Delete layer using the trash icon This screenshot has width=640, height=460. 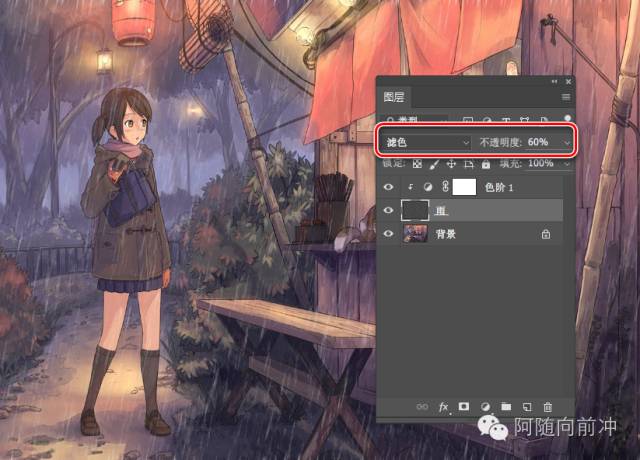click(547, 407)
